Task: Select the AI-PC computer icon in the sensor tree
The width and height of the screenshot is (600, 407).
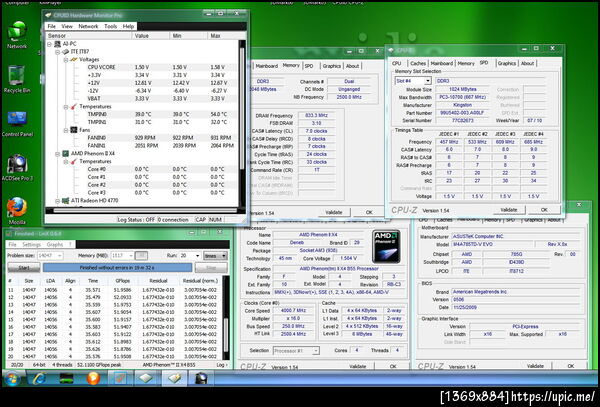Action: pyautogui.click(x=57, y=44)
